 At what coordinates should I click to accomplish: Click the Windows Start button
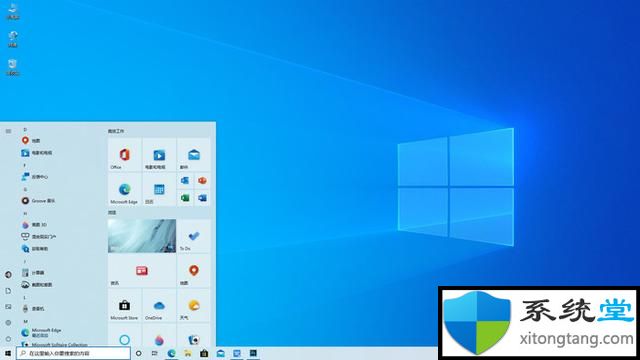click(8, 353)
